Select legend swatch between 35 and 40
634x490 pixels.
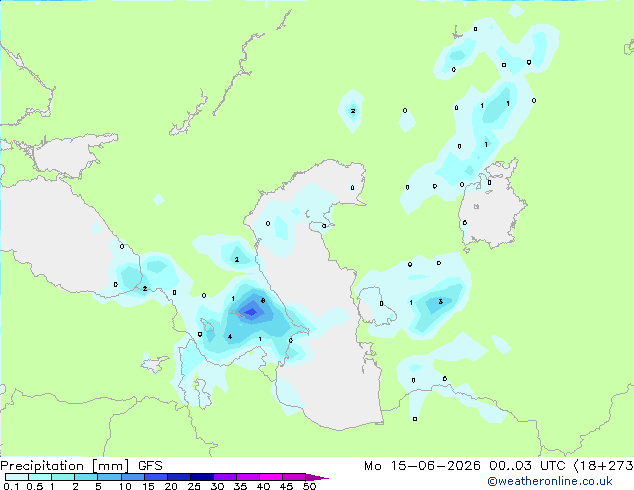point(247,477)
